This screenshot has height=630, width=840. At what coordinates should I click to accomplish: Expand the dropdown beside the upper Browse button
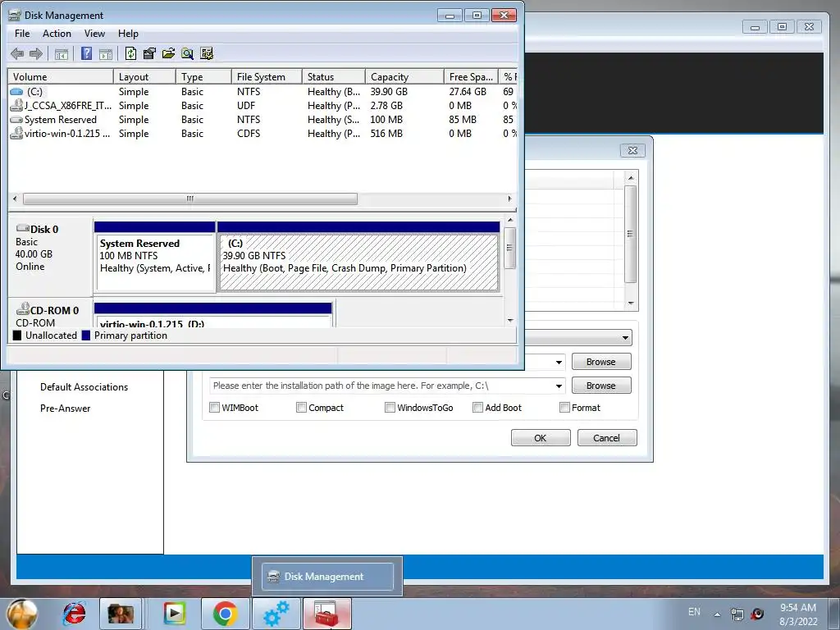click(559, 362)
